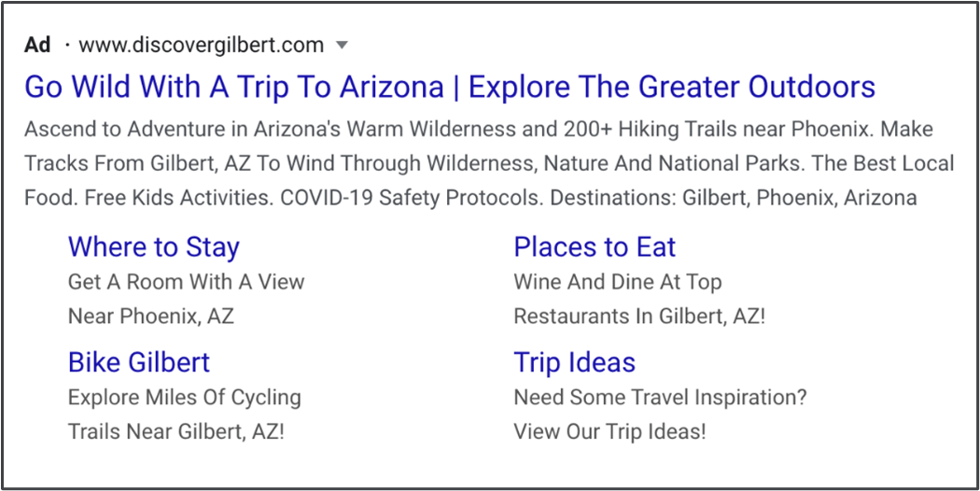Click 'Restaurants In Gilbert, AZ!' description line
This screenshot has width=980, height=491.
tap(639, 316)
